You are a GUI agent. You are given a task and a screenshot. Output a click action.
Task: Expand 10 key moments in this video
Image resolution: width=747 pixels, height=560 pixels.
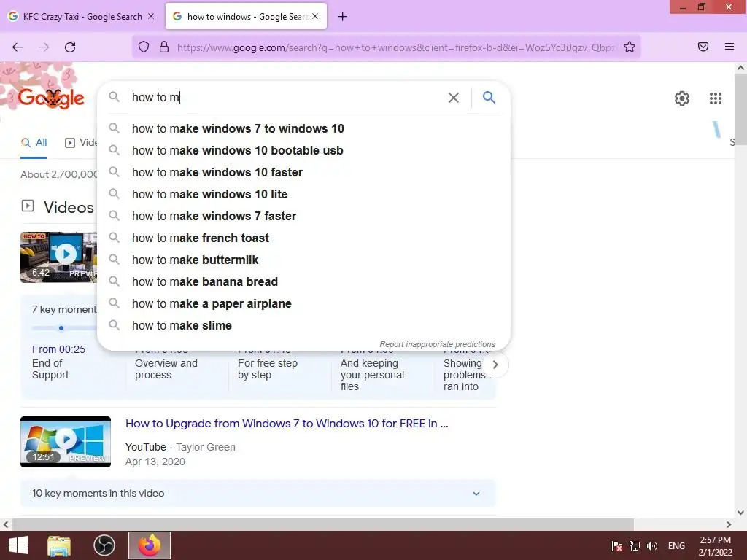coord(258,494)
